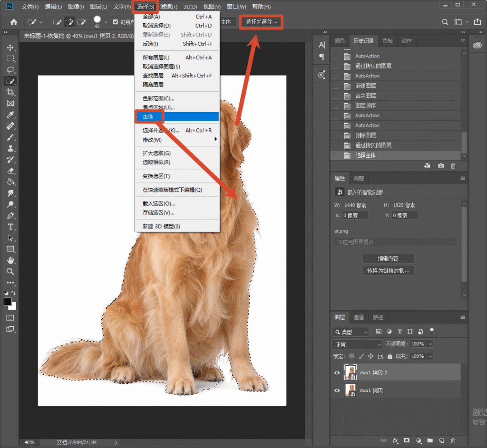Viewport: 487px width, 448px height.
Task: Delete current history state trash icon
Action: [x=453, y=166]
